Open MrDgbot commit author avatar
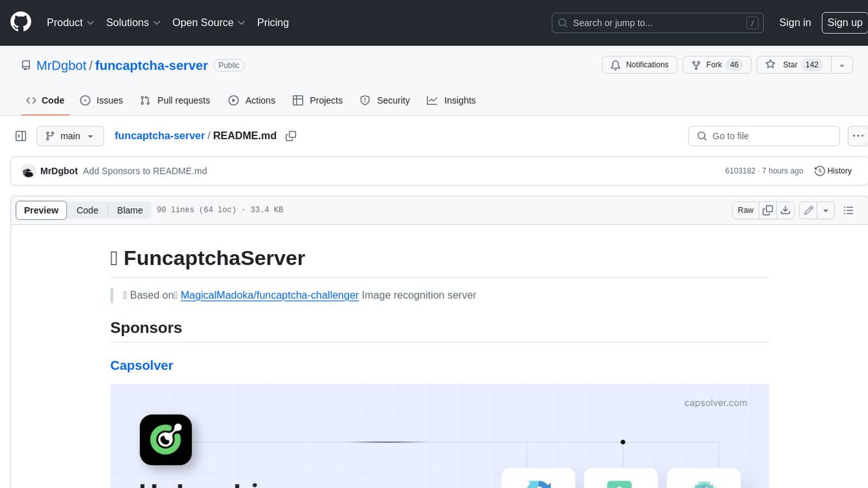 28,171
